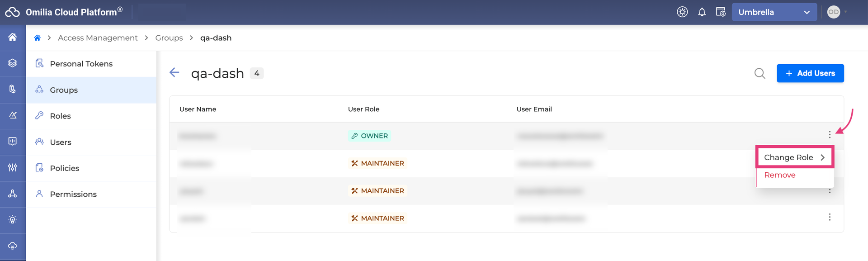Open the cloud icon at rail bottom
The height and width of the screenshot is (261, 868).
click(13, 246)
